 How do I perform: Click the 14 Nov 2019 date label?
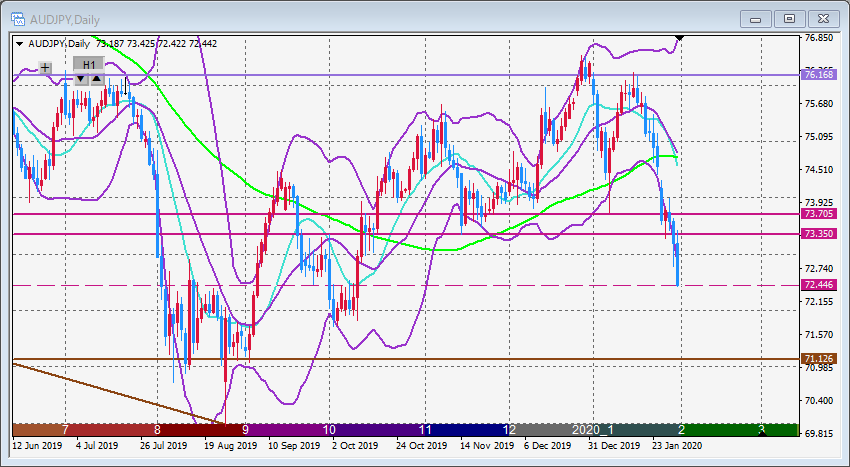point(487,446)
